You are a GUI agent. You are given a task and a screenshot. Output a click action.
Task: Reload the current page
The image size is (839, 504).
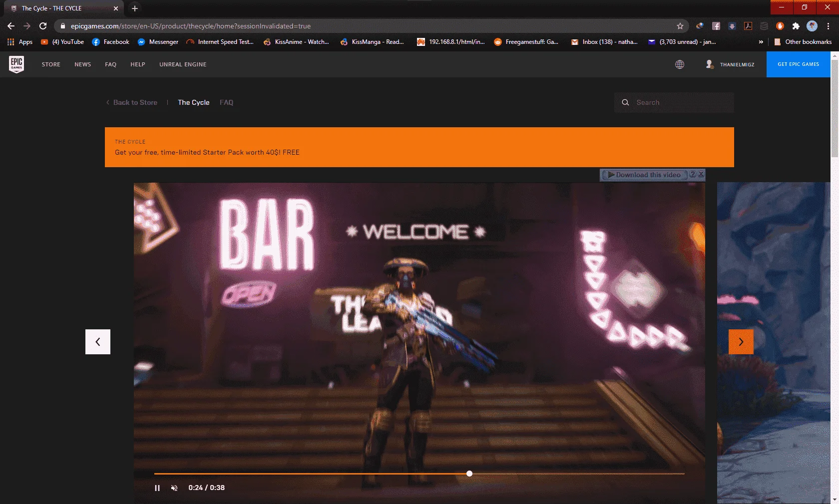[x=43, y=26]
